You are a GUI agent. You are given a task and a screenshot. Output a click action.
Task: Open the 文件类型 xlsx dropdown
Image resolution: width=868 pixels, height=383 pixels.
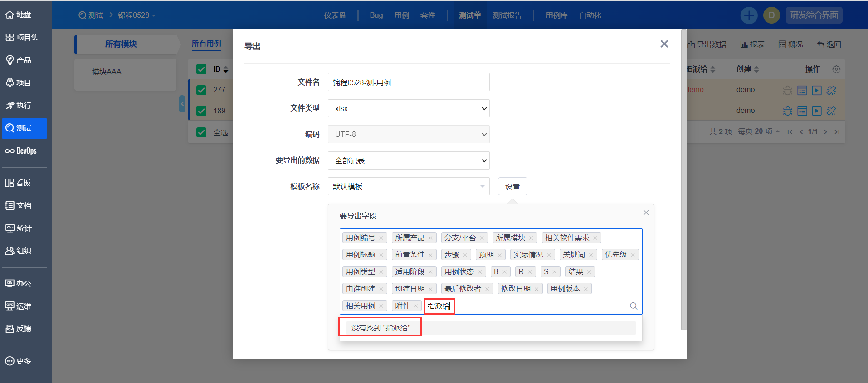coord(409,109)
